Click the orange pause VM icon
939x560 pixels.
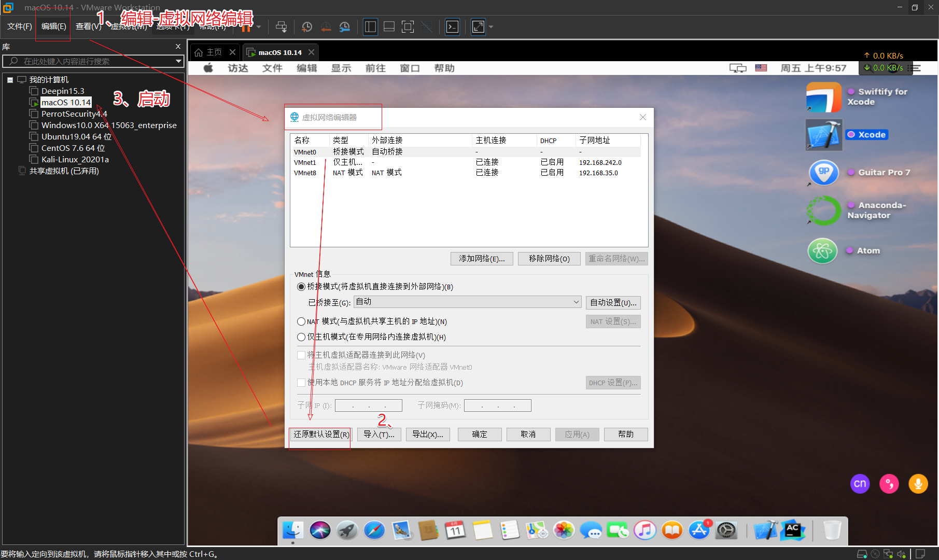246,26
